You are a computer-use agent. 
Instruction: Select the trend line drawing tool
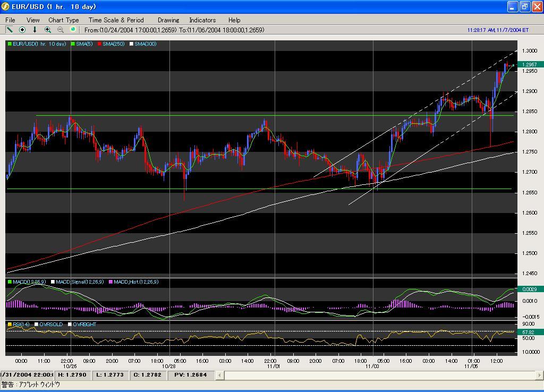pyautogui.click(x=10, y=30)
